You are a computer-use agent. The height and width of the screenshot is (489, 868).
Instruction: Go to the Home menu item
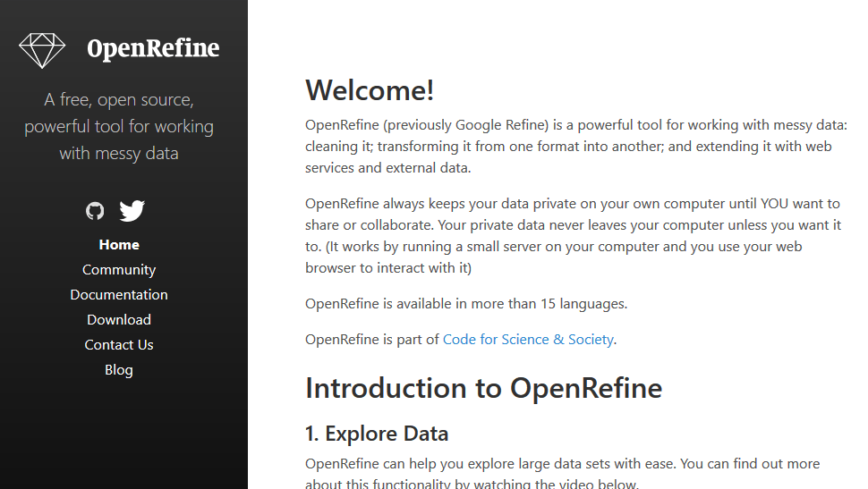(x=119, y=245)
